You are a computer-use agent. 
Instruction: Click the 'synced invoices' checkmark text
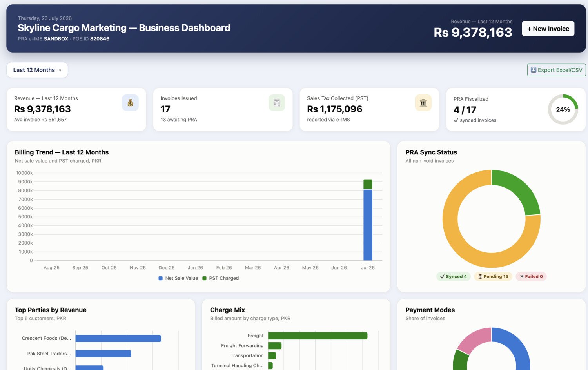tap(475, 120)
